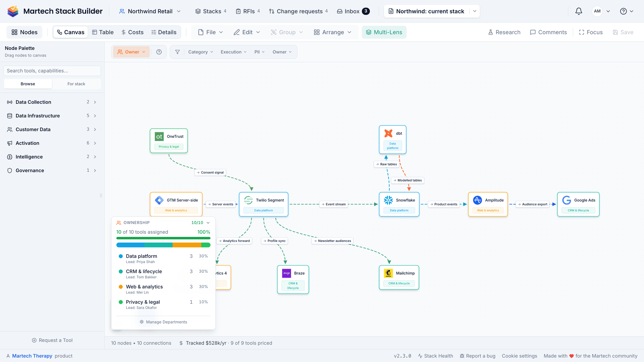Click the notifications bell icon
Screen dimensions: 644x362
[x=579, y=11]
